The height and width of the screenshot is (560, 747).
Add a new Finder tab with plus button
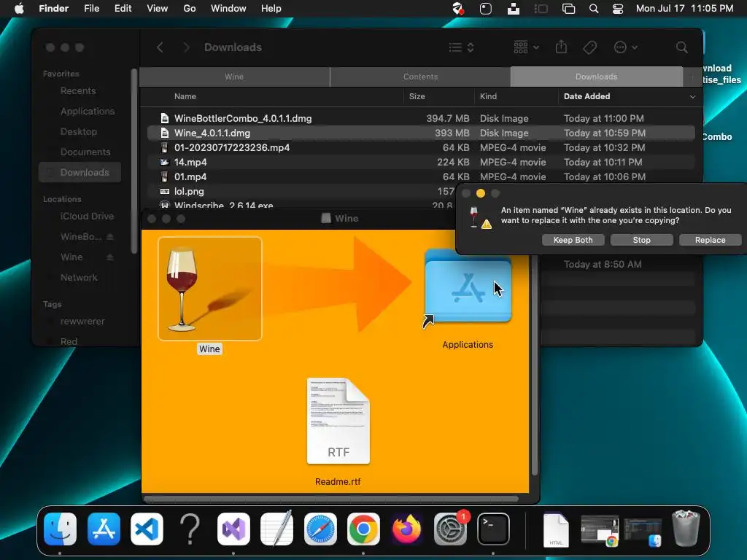(692, 77)
